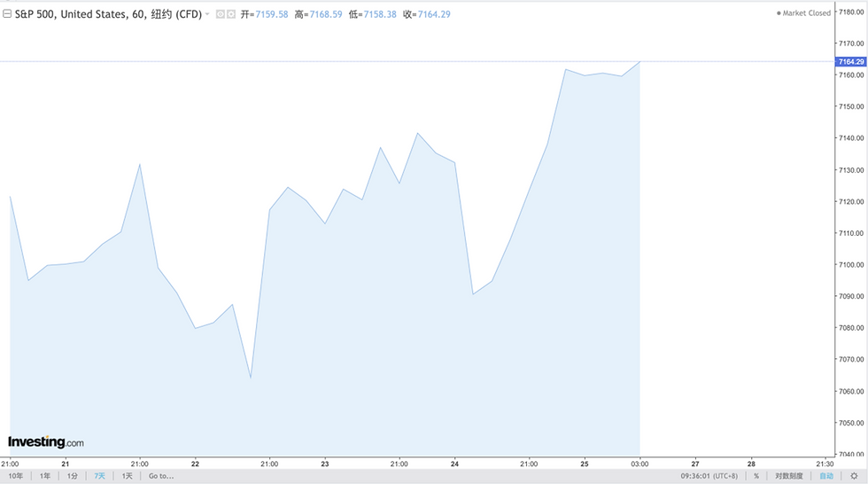Click the 高=7168.59 high value
This screenshot has height=484, width=868.
[x=318, y=14]
